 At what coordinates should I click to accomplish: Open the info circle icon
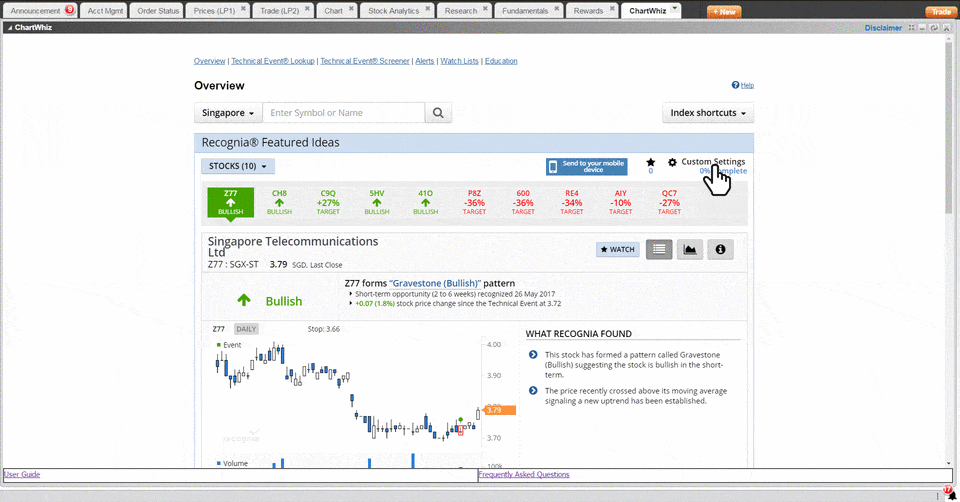[x=720, y=249]
